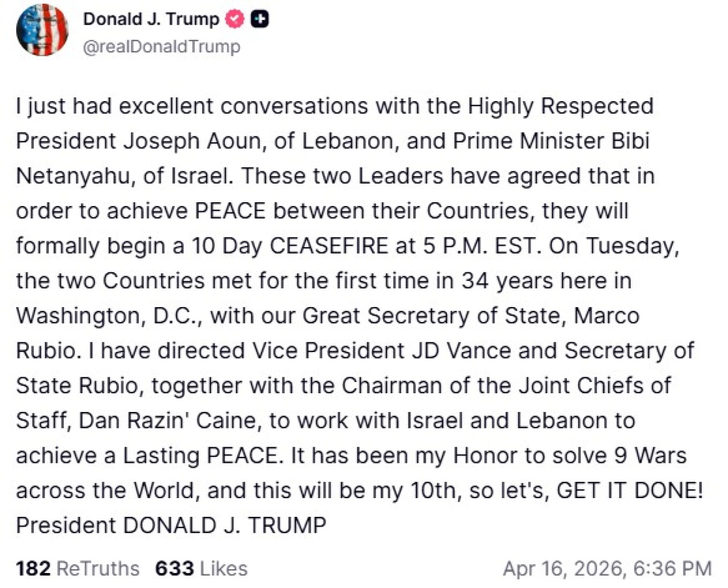Click the profile avatar picture

(42, 30)
